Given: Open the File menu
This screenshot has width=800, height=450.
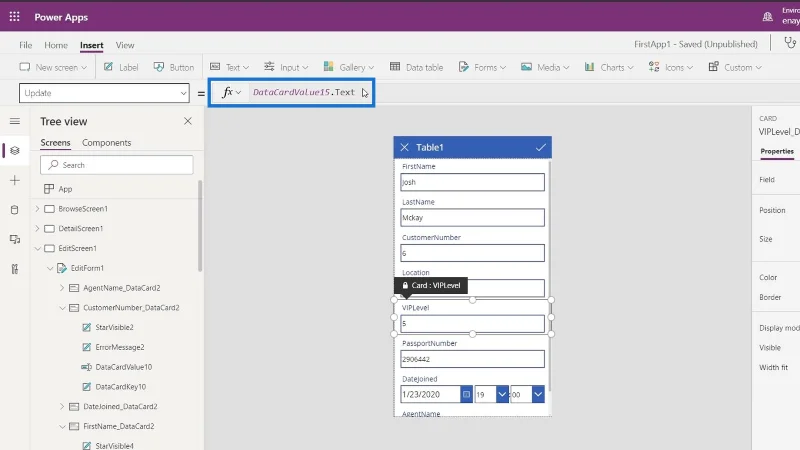Looking at the screenshot, I should tap(26, 45).
